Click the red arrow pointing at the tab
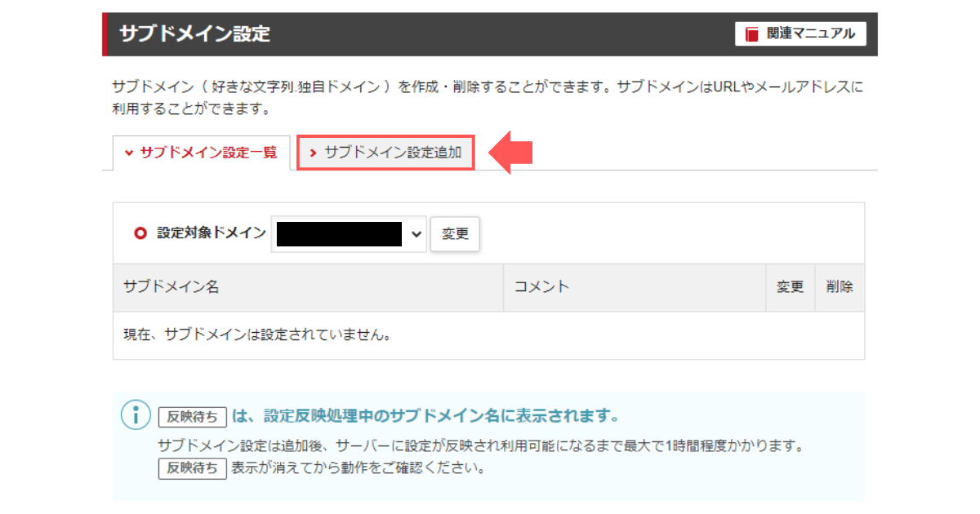This screenshot has height=514, width=980. click(510, 153)
